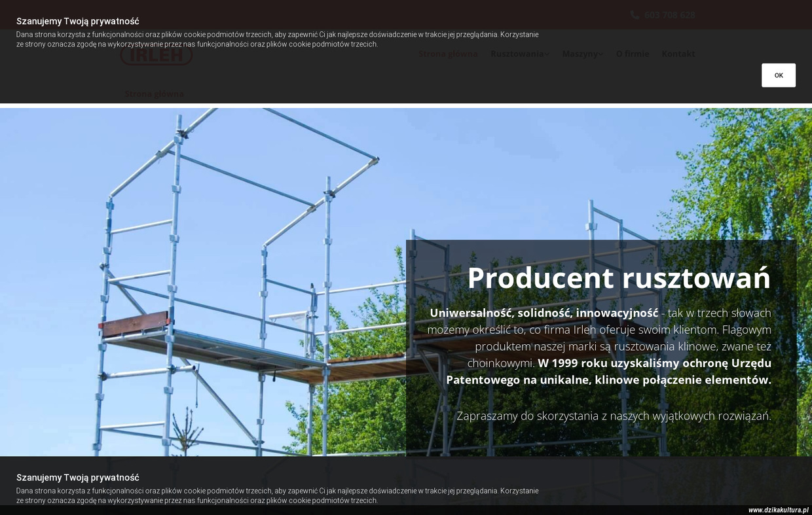This screenshot has height=515, width=812.
Task: Open the Kontakt menu item
Action: pos(678,54)
